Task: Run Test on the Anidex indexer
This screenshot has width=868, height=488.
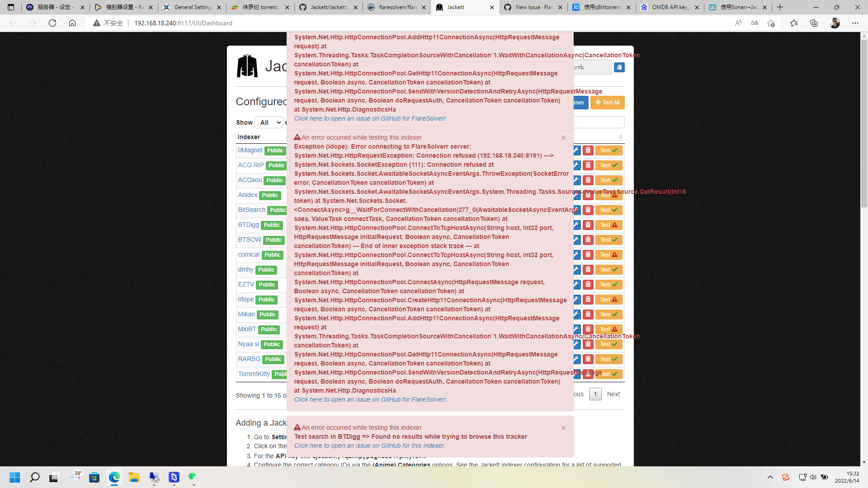Action: (609, 195)
